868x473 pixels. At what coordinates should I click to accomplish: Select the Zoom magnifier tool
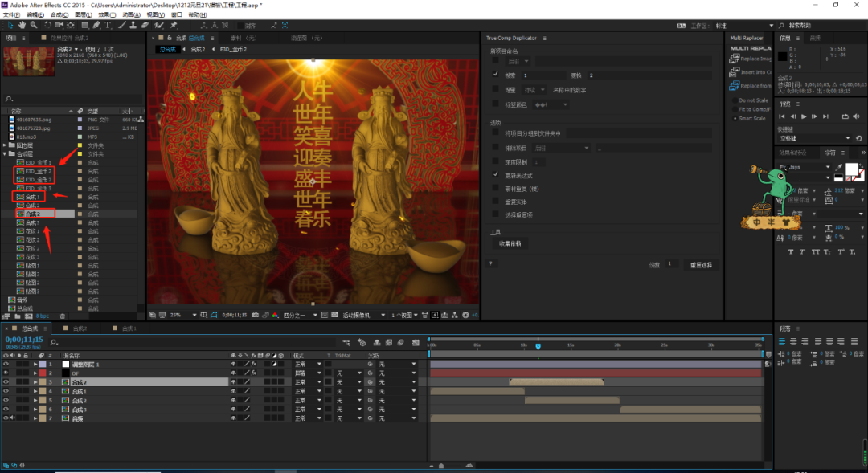[x=34, y=26]
